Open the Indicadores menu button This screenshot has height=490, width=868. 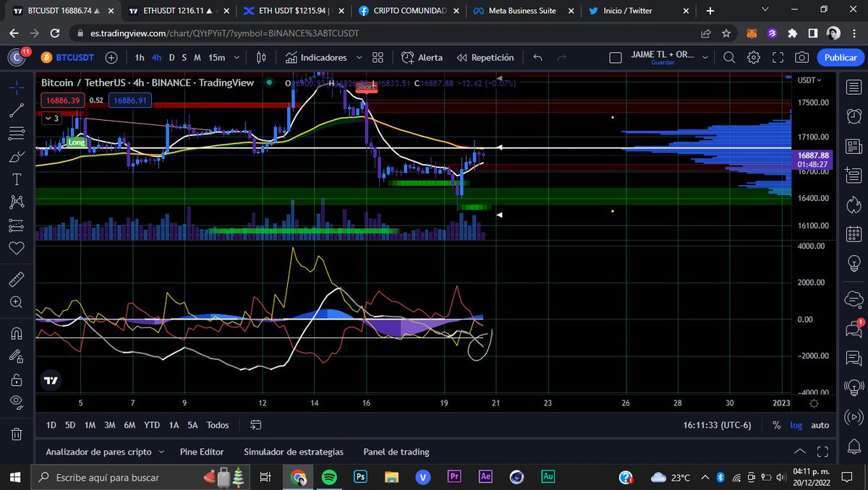coord(316,58)
